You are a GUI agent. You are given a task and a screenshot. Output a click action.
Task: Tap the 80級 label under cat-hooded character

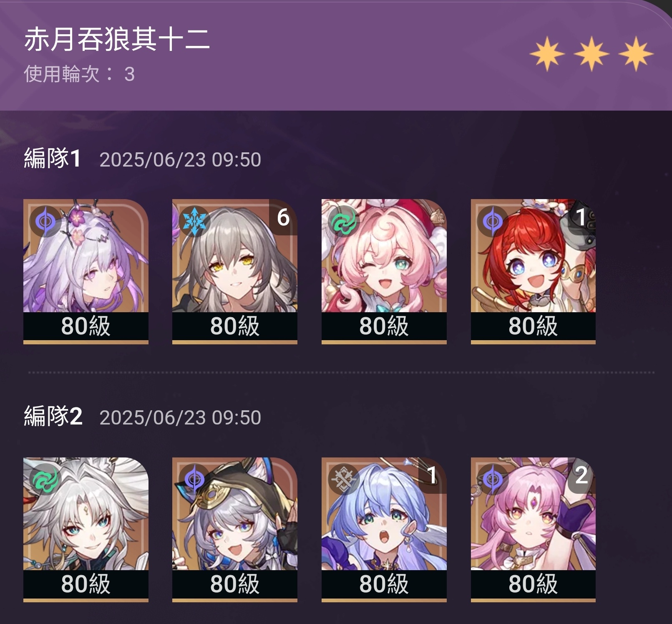tap(235, 584)
